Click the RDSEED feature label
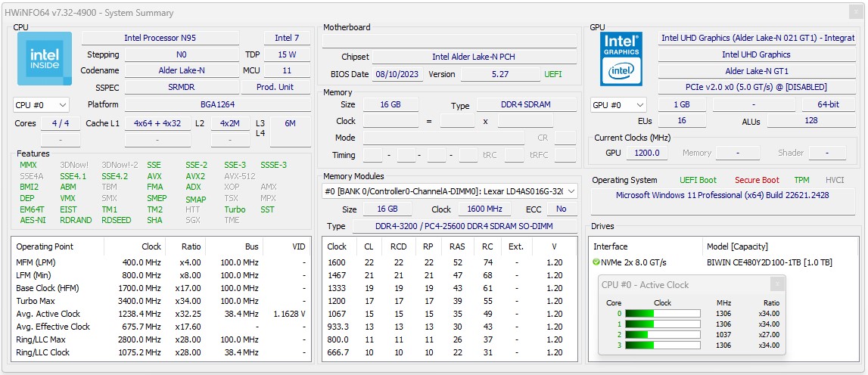Image resolution: width=868 pixels, height=375 pixels. (x=117, y=221)
